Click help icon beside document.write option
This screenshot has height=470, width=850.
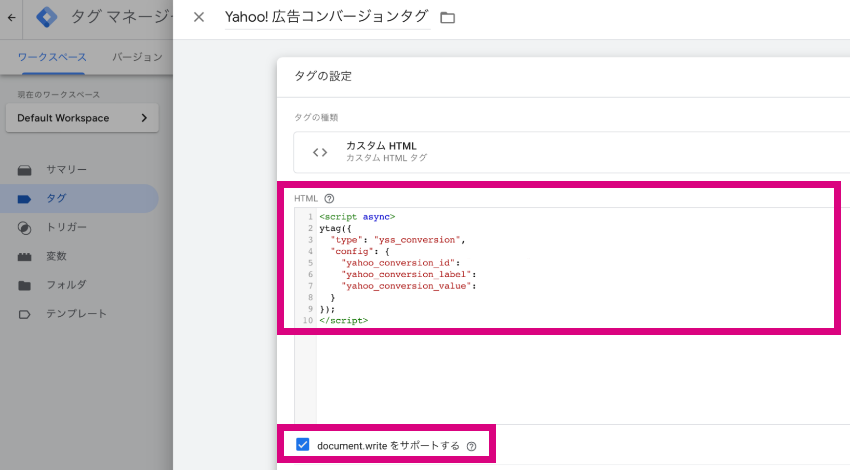(x=472, y=446)
